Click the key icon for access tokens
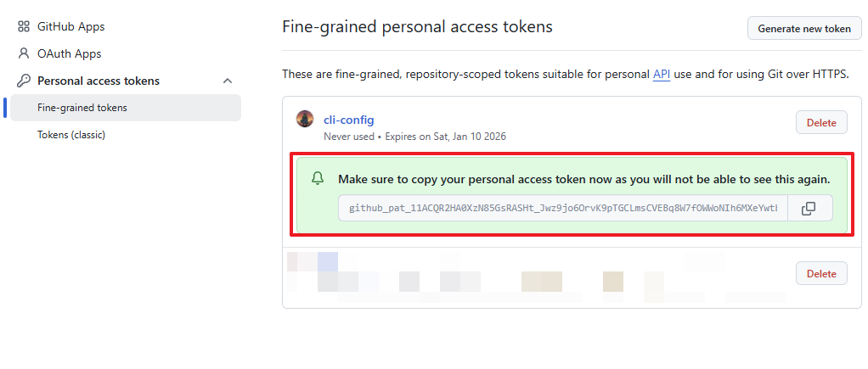The height and width of the screenshot is (369, 868). [x=24, y=81]
